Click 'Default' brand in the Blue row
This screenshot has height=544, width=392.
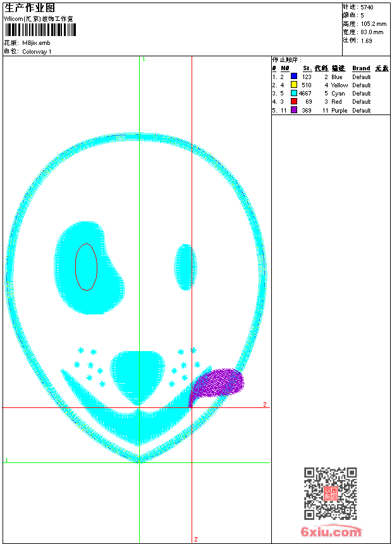pos(362,77)
